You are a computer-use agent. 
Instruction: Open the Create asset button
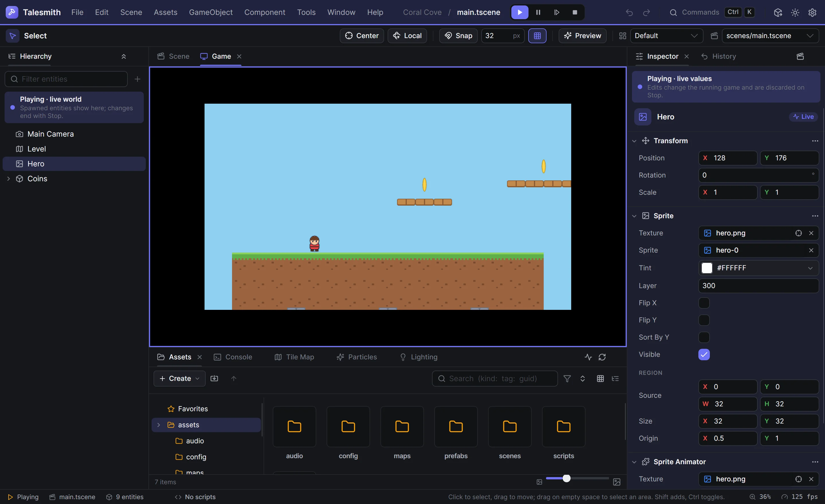coord(179,379)
